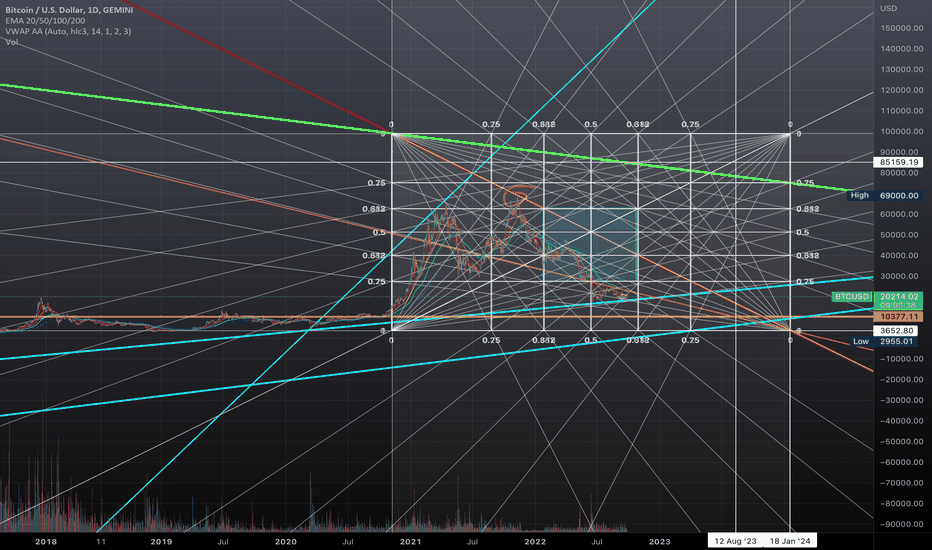Click the 2020 label on time axis

pyautogui.click(x=286, y=542)
